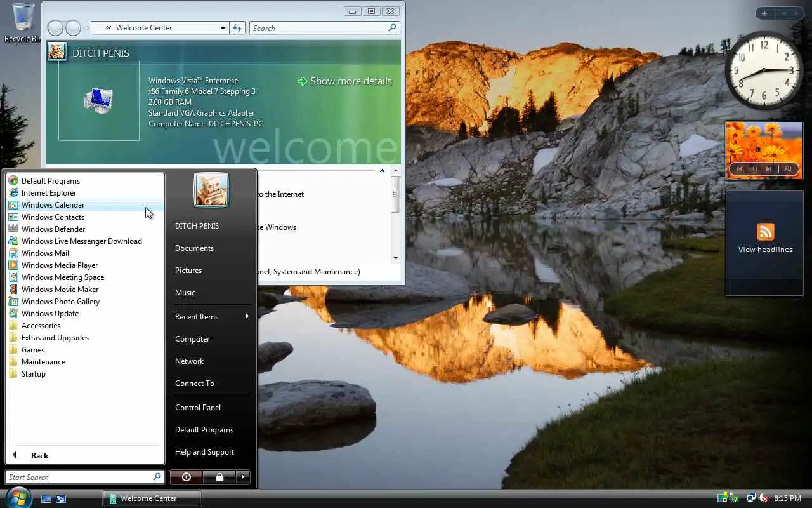
Task: Expand the Startup folder
Action: pyautogui.click(x=84, y=374)
